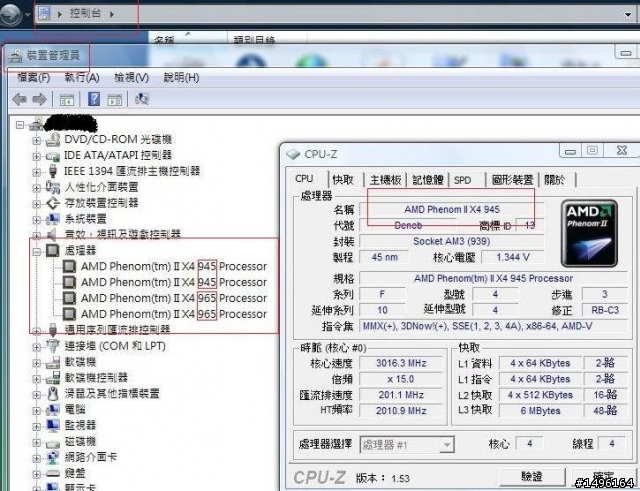Switch to the 圖形裝置 tab in CPU-Z
640x491 pixels.
coord(512,180)
